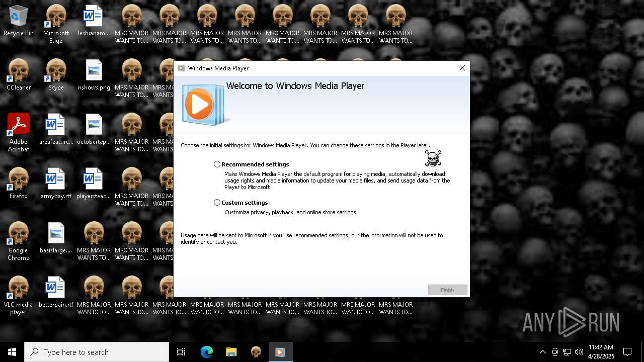This screenshot has height=362, width=644.
Task: Open the Recycle Bin desktop icon
Action: click(x=19, y=21)
